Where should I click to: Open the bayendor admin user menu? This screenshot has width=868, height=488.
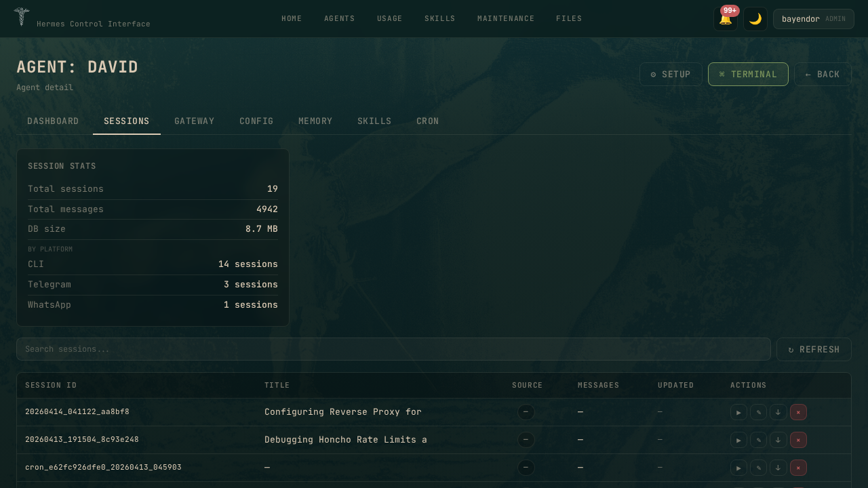click(x=813, y=19)
